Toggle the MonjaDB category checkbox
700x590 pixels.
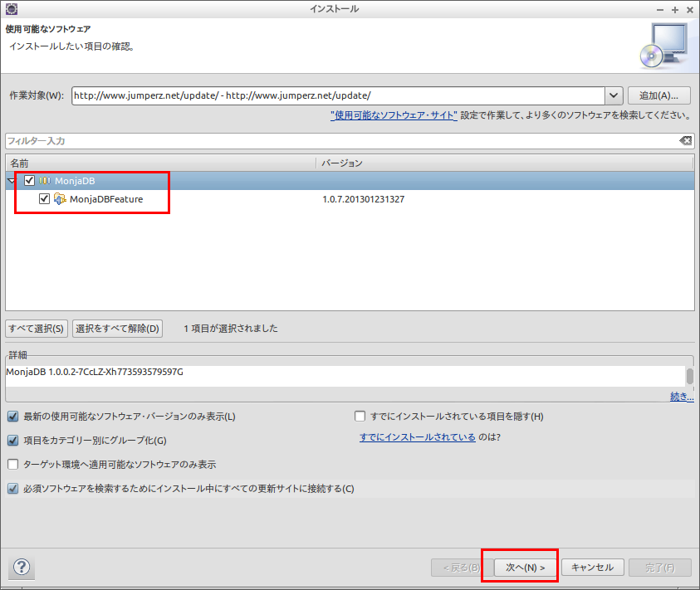(x=29, y=181)
